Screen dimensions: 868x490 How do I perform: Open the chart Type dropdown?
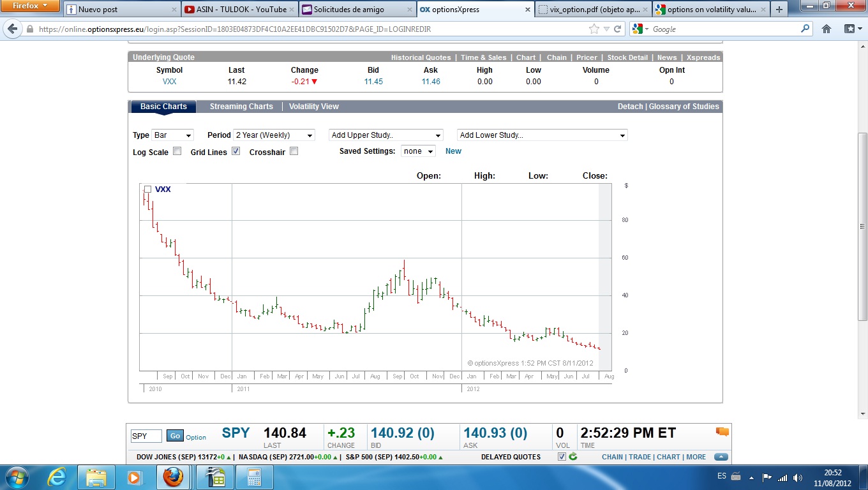coord(172,135)
